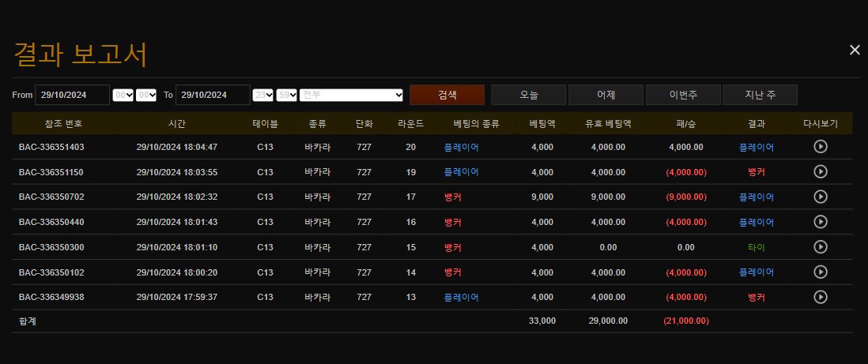The width and height of the screenshot is (868, 364).
Task: Select the 어제 (yesterday) quick filter
Action: pos(606,95)
